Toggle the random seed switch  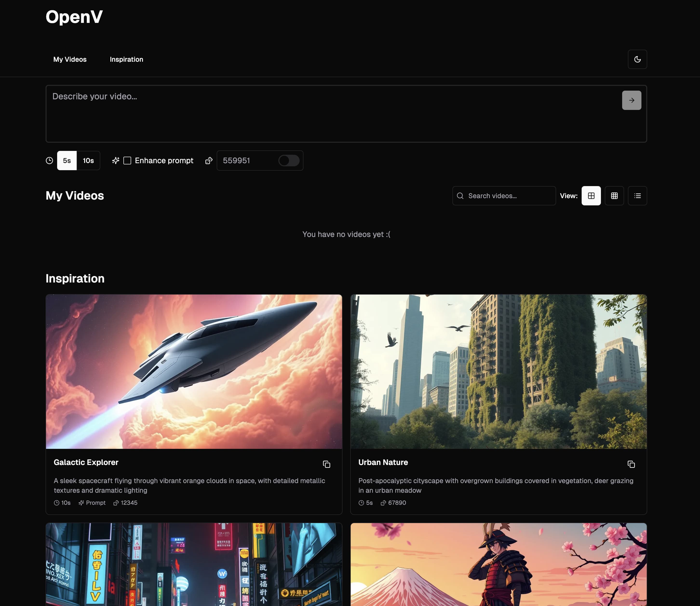[289, 161]
